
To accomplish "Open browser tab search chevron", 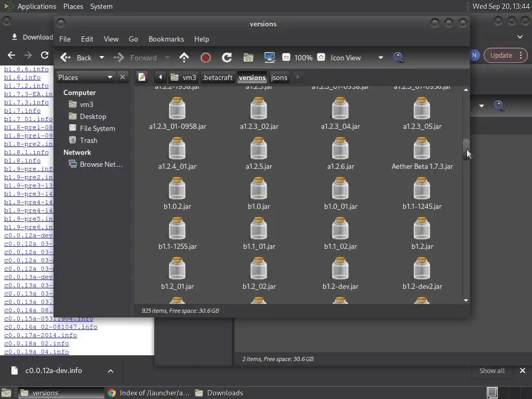I will pos(520,37).
